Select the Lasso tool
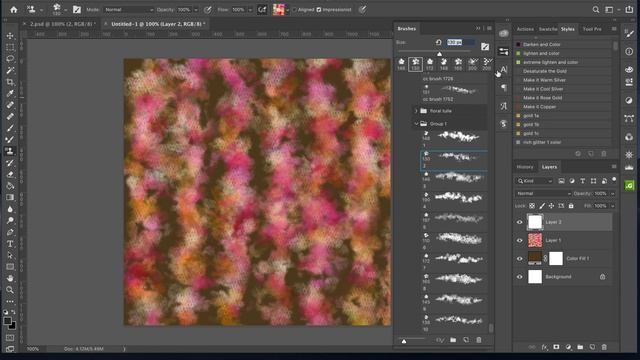640x360 pixels. pos(10,59)
